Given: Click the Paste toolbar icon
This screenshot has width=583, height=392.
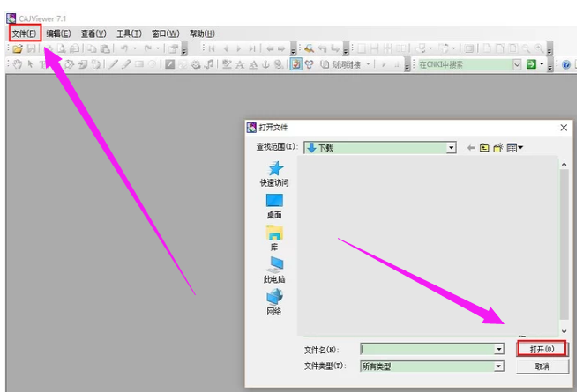Looking at the screenshot, I should pyautogui.click(x=105, y=48).
